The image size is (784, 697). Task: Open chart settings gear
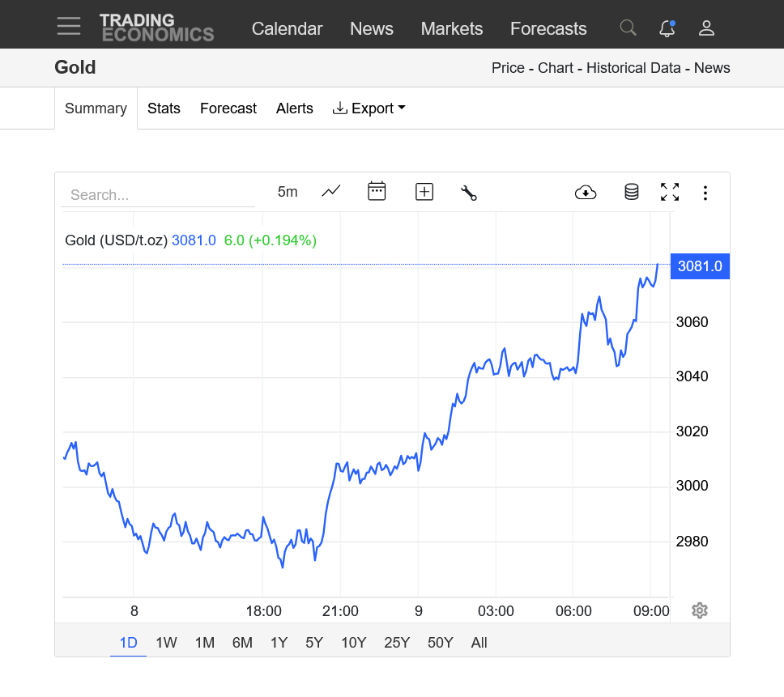coord(700,610)
